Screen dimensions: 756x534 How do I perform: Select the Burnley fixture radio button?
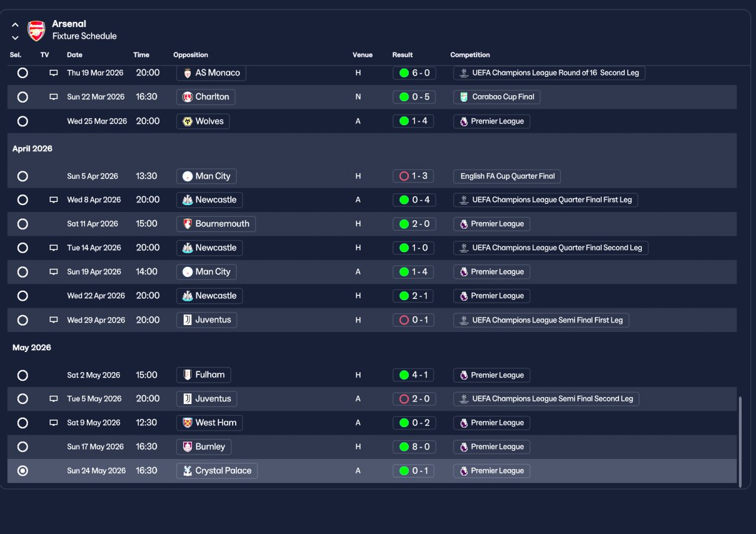pyautogui.click(x=22, y=447)
